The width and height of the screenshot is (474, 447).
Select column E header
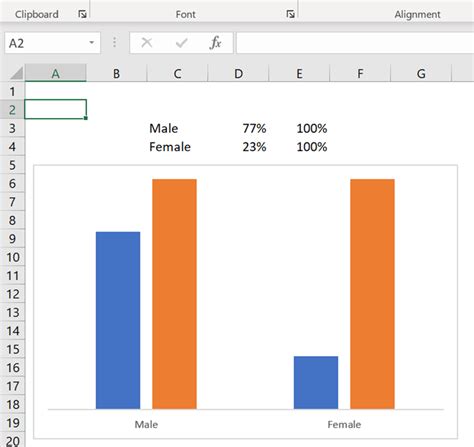tap(299, 73)
